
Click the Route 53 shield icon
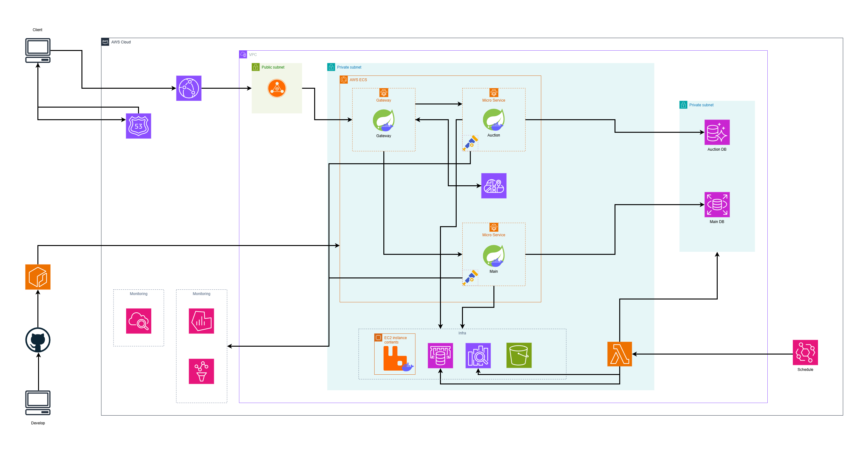(x=138, y=126)
